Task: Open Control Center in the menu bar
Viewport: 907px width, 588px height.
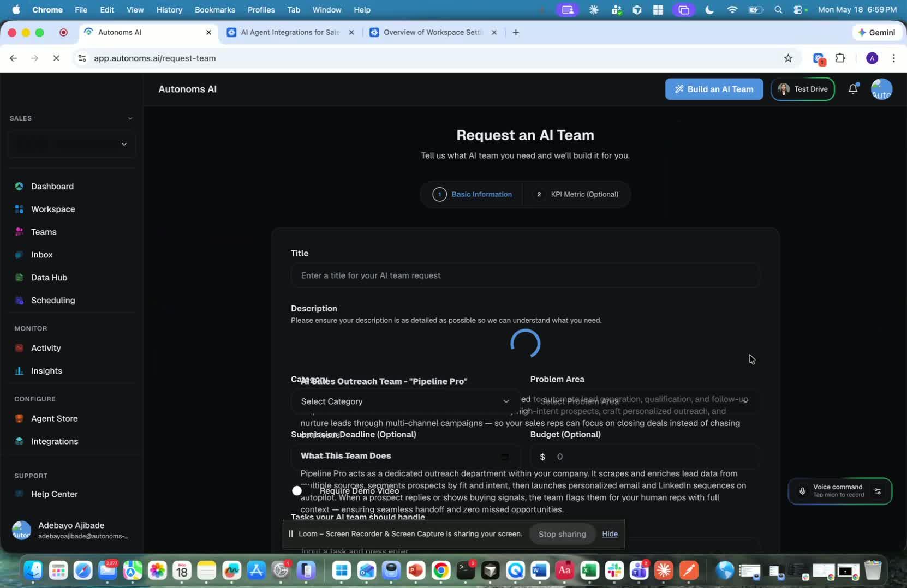Action: (798, 10)
